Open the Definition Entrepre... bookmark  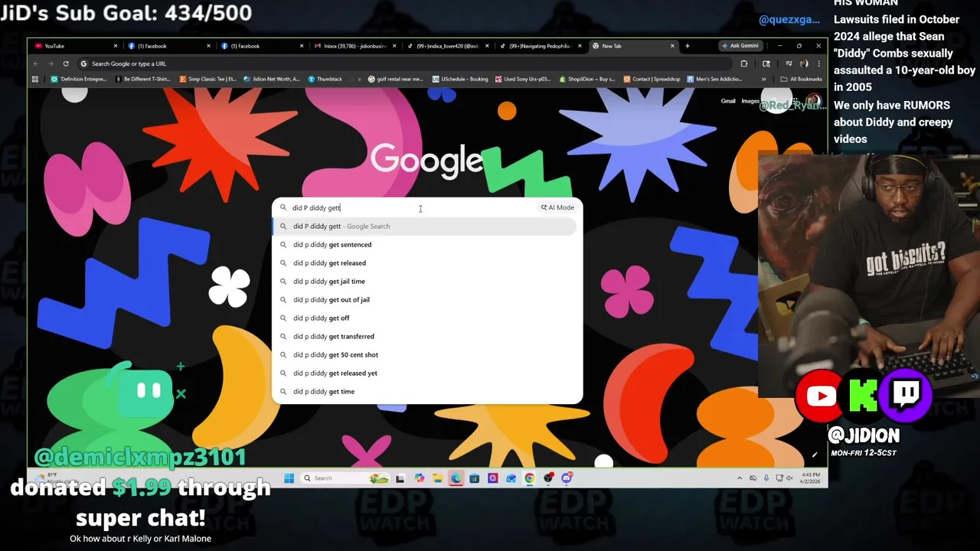[x=79, y=79]
